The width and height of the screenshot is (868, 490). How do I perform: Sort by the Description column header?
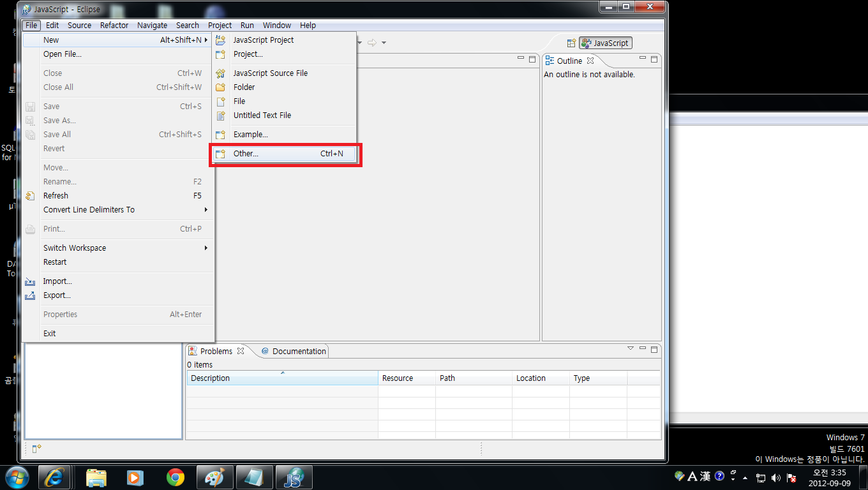tap(281, 378)
